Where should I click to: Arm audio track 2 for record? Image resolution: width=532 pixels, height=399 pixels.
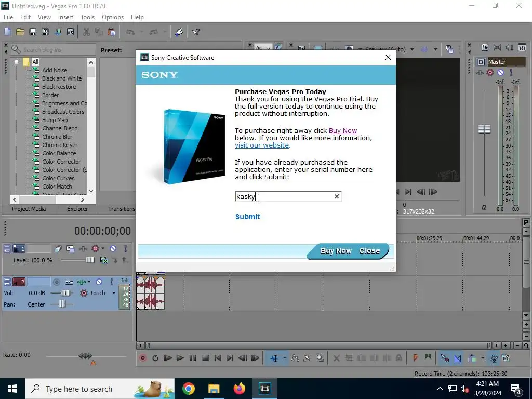(x=57, y=282)
